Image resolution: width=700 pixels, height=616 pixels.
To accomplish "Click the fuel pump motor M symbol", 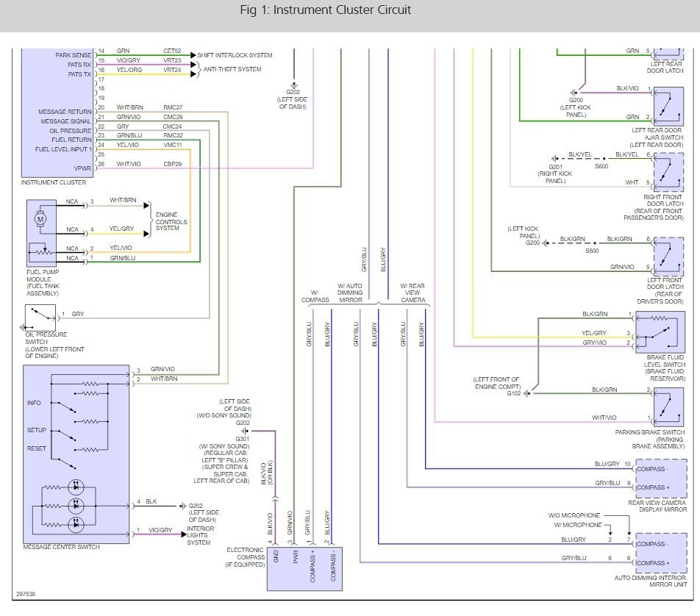I will coord(41,218).
